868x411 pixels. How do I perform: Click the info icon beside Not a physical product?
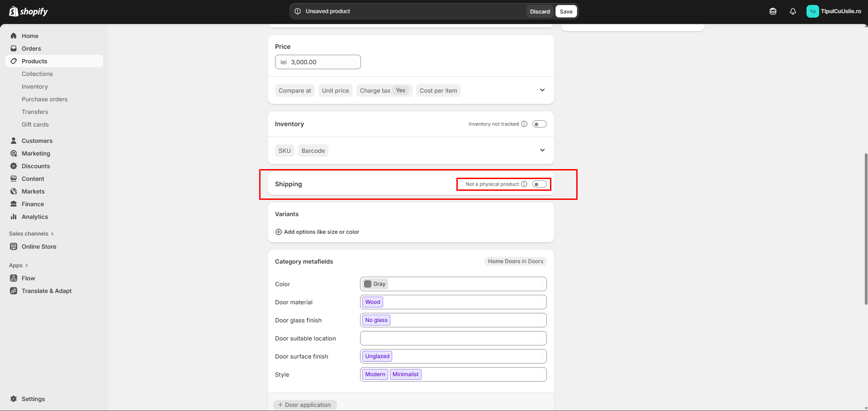[x=524, y=184]
